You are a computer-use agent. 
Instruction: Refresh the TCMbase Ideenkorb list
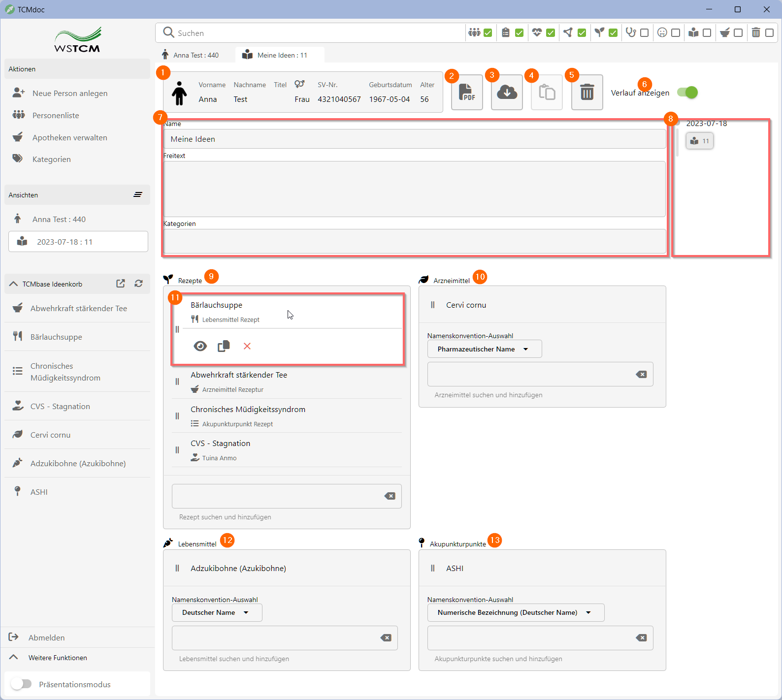138,284
